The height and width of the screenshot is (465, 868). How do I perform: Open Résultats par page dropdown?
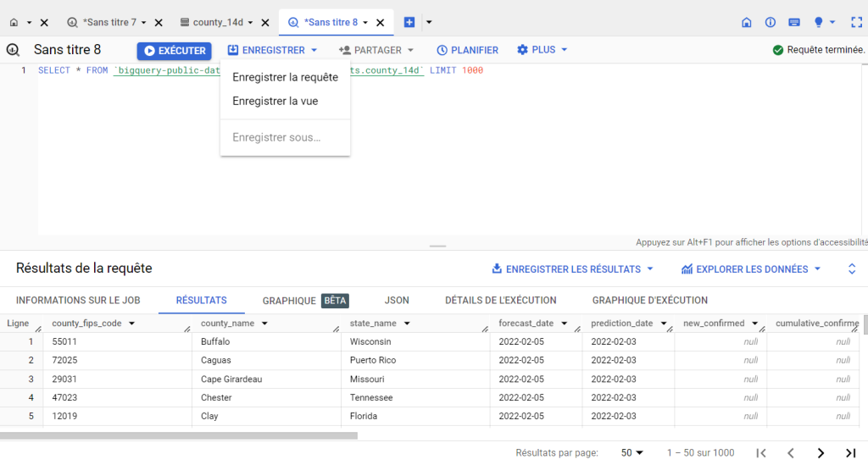(x=632, y=453)
